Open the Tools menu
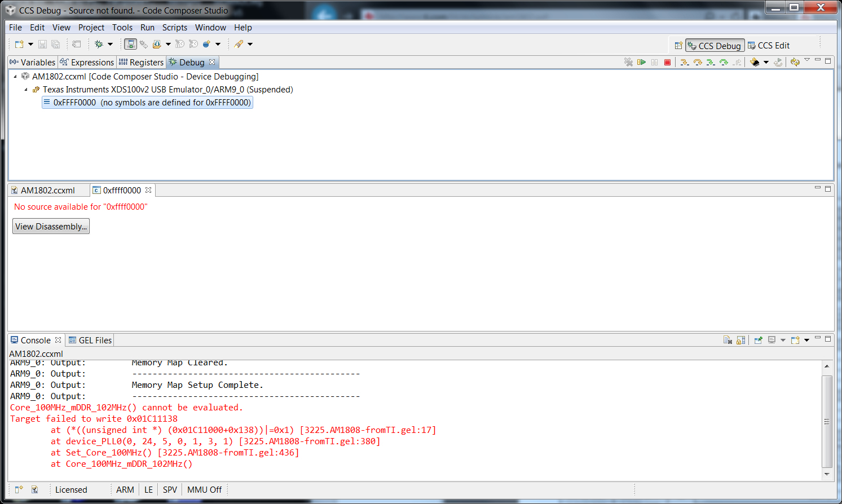The height and width of the screenshot is (504, 842). (122, 28)
